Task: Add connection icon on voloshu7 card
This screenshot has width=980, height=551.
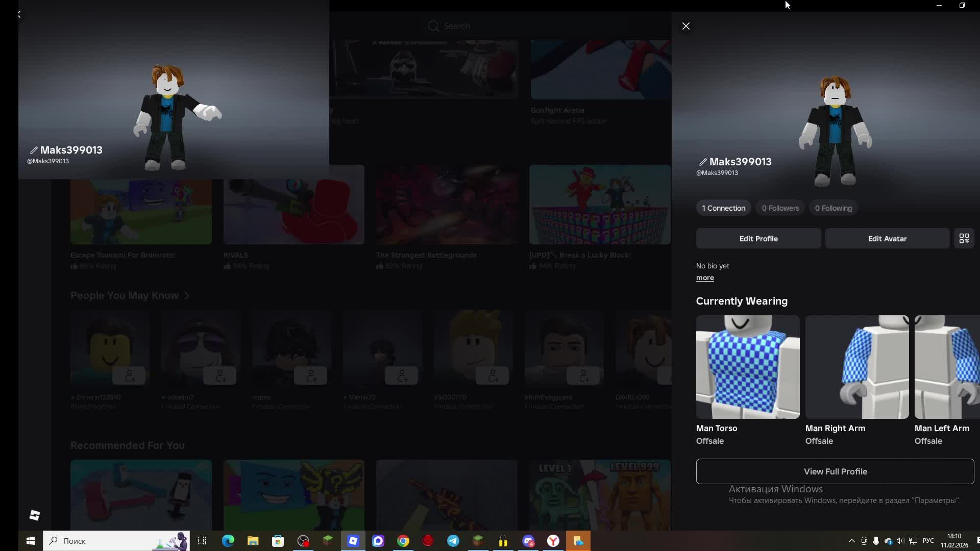Action: 220,376
